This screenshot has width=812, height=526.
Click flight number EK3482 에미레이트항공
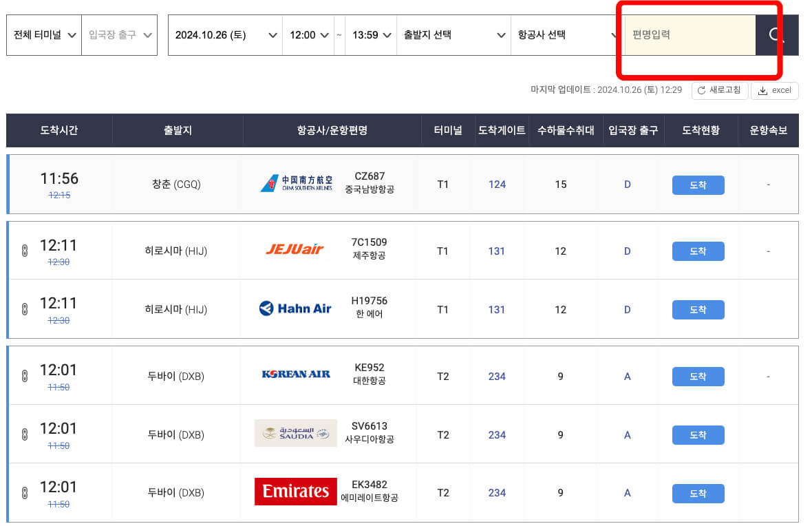(x=370, y=492)
